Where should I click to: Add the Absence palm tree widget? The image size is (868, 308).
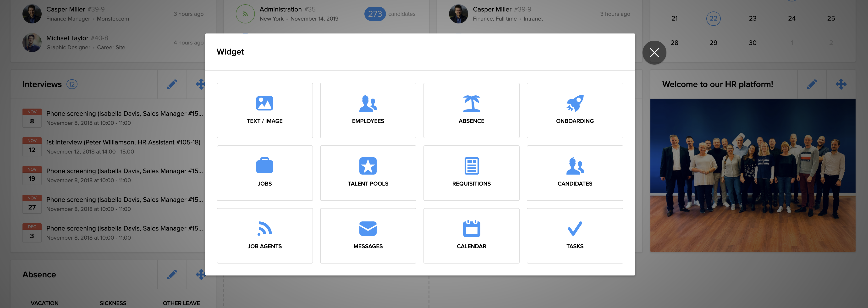tap(471, 110)
